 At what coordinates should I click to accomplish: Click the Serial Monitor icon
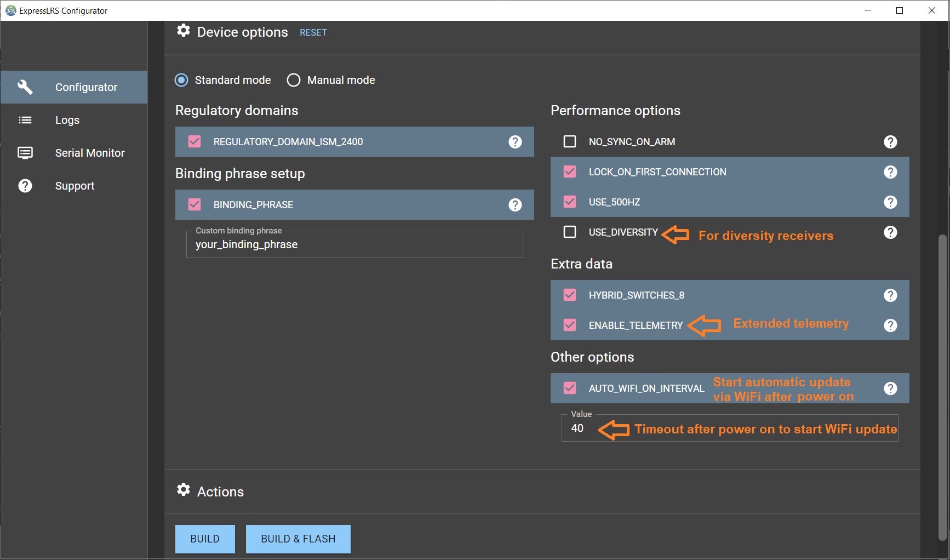click(x=25, y=153)
